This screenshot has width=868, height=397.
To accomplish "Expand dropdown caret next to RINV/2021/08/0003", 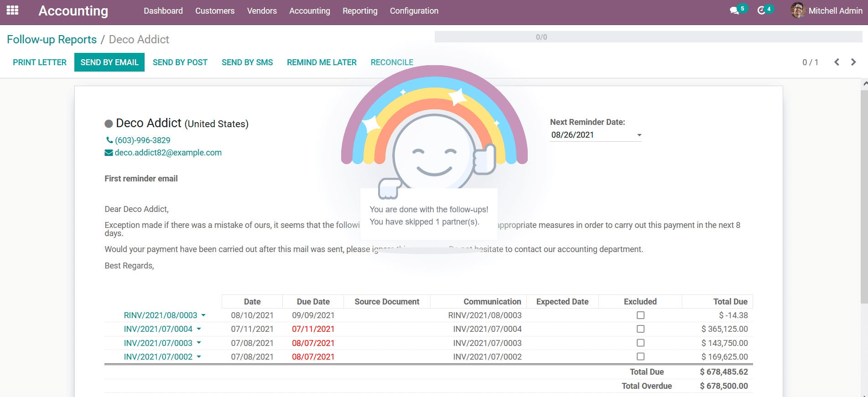I will (x=203, y=315).
